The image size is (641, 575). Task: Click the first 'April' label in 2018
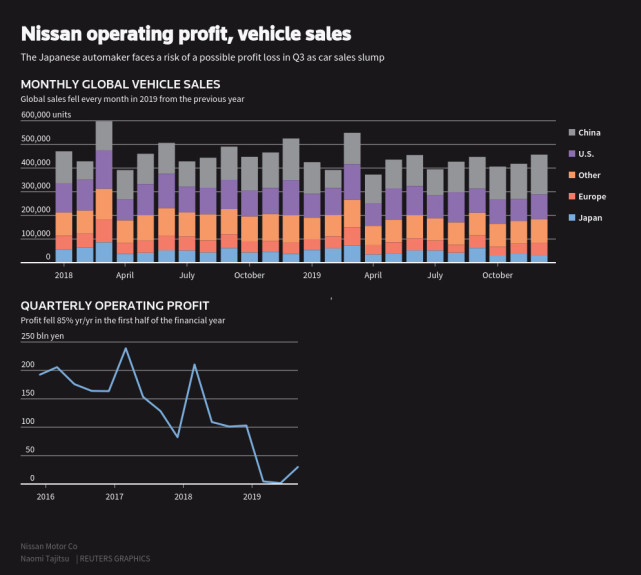pos(125,275)
